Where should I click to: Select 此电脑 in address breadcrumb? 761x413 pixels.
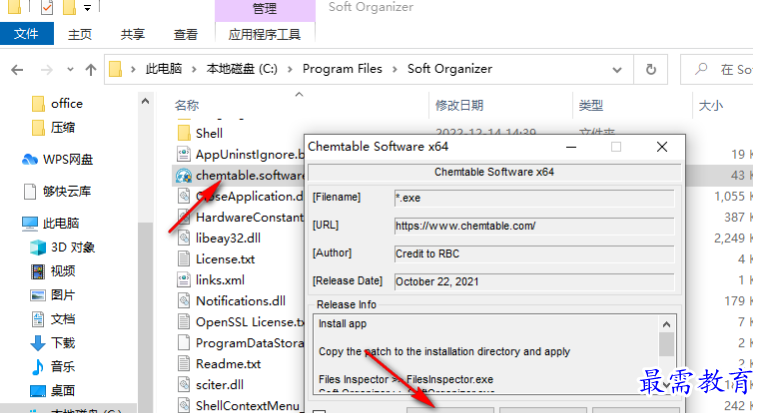pos(164,69)
